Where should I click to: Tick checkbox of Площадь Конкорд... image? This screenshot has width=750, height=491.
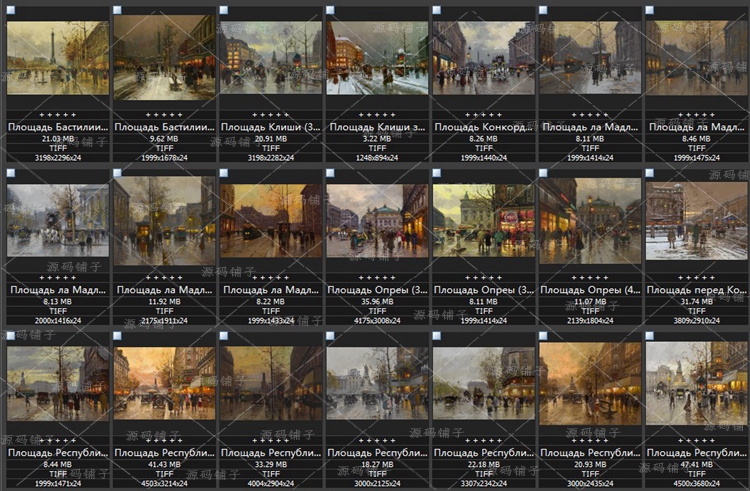[437, 10]
